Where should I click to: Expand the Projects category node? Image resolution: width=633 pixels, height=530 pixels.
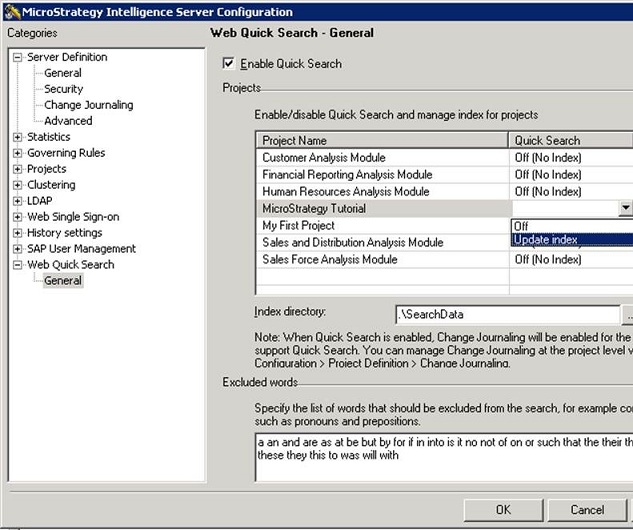[x=17, y=169]
